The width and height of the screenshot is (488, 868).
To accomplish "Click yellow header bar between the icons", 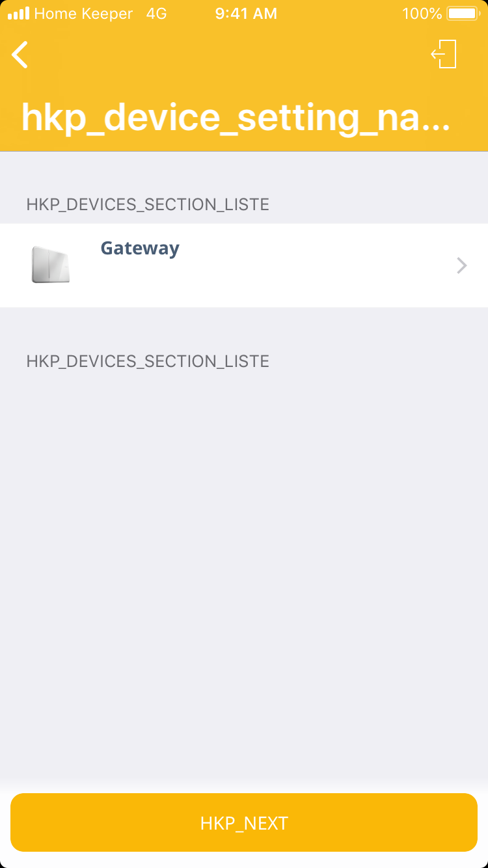I will 228,55.
